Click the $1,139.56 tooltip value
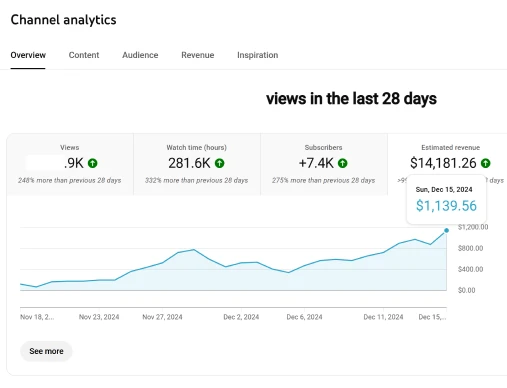The image size is (507, 388). (x=446, y=206)
